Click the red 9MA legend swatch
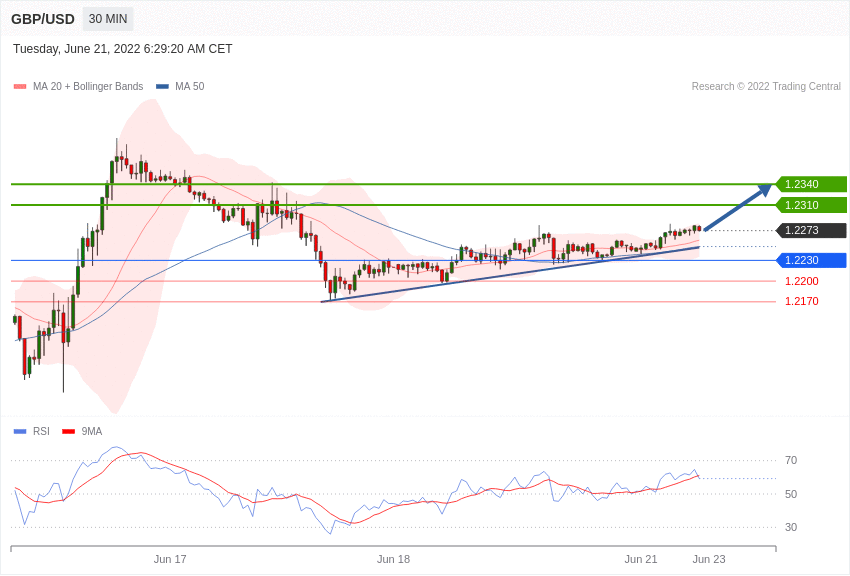Image resolution: width=850 pixels, height=576 pixels. click(69, 431)
